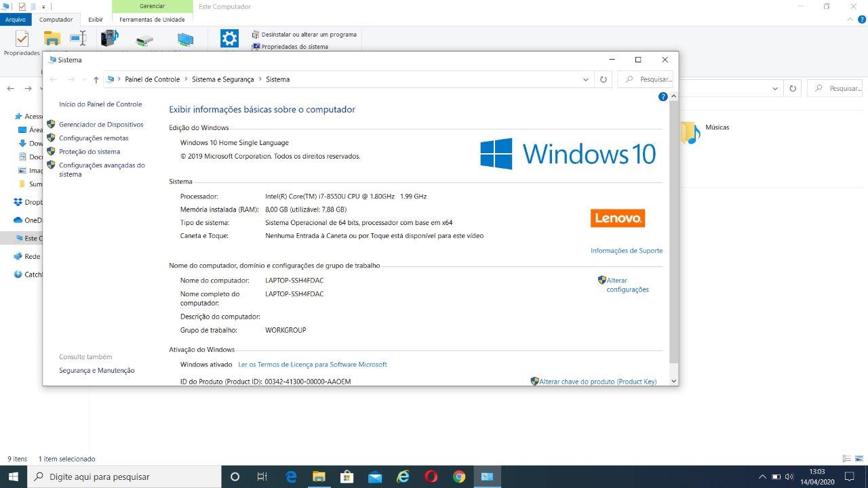Click Alterar configurações link
The width and height of the screenshot is (868, 488).
(627, 285)
